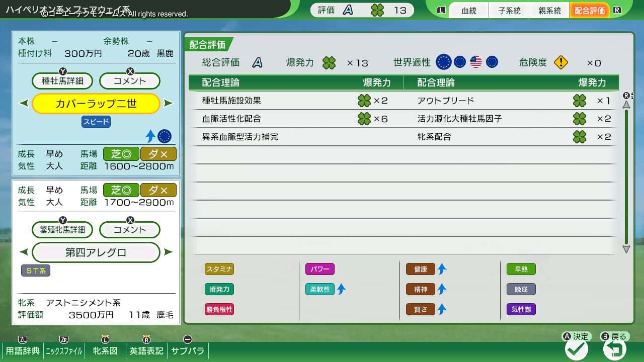Click the スピード badge under カバーラップ二世
This screenshot has height=362, width=644.
click(x=96, y=122)
